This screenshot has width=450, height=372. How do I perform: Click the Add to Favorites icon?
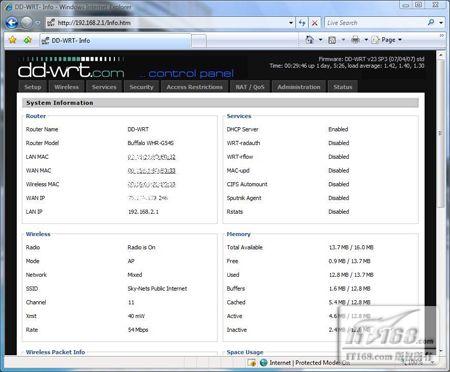point(28,40)
